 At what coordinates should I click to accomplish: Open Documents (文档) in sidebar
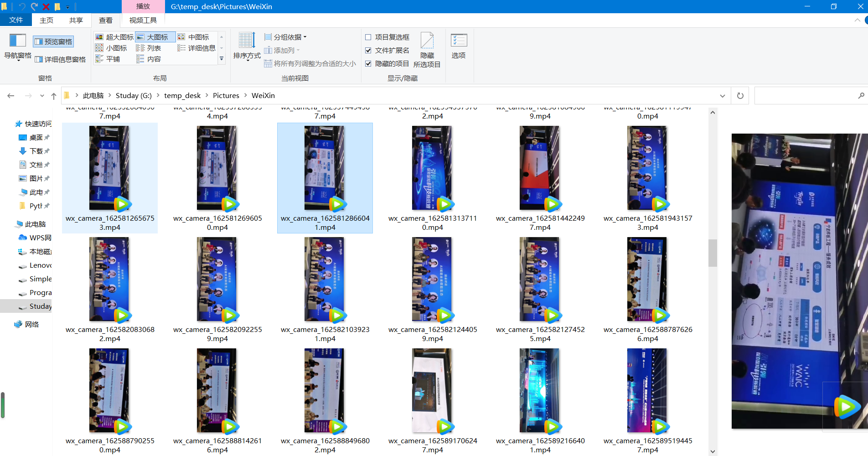(34, 165)
